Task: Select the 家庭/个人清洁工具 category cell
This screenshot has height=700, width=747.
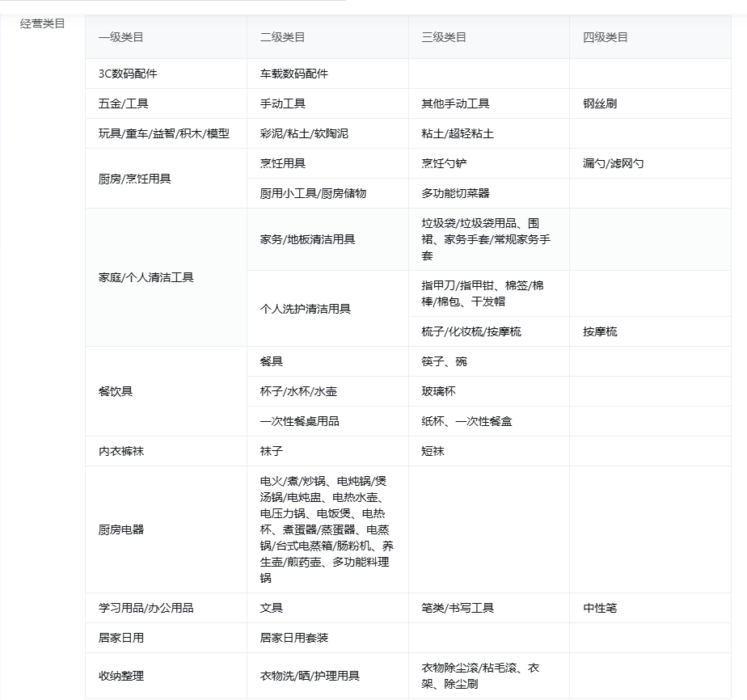Action: pyautogui.click(x=146, y=277)
